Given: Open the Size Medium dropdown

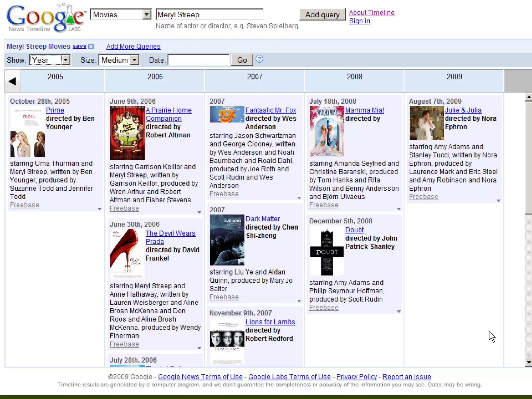Looking at the screenshot, I should [134, 60].
